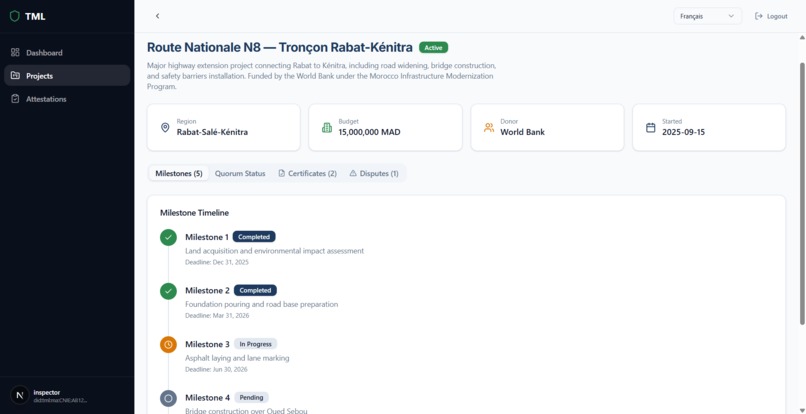Click 'Deadline: Mar 31, 2026' text
This screenshot has height=414, width=806.
[x=217, y=316]
